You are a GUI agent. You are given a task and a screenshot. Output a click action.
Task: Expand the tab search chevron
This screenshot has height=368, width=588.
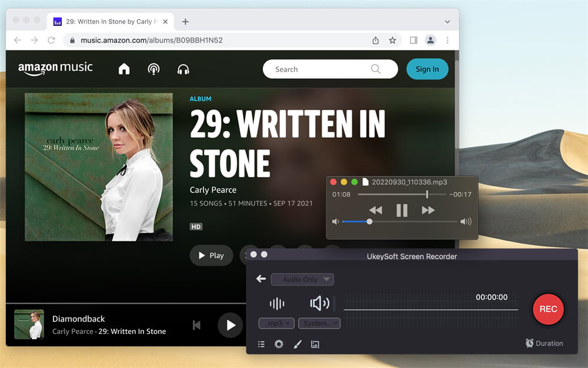point(447,22)
